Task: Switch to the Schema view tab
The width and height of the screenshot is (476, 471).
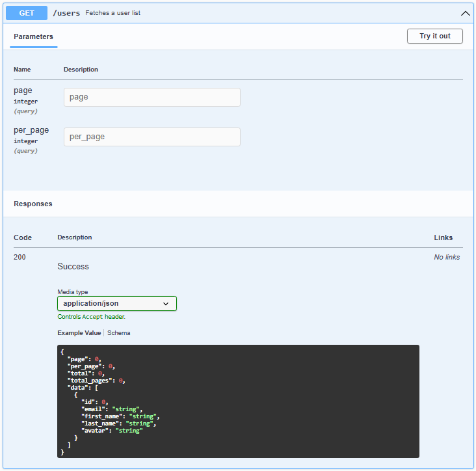Action: tap(119, 333)
